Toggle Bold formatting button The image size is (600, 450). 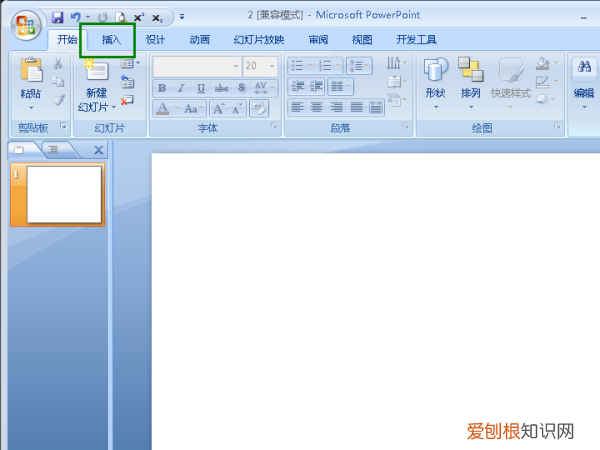click(162, 88)
